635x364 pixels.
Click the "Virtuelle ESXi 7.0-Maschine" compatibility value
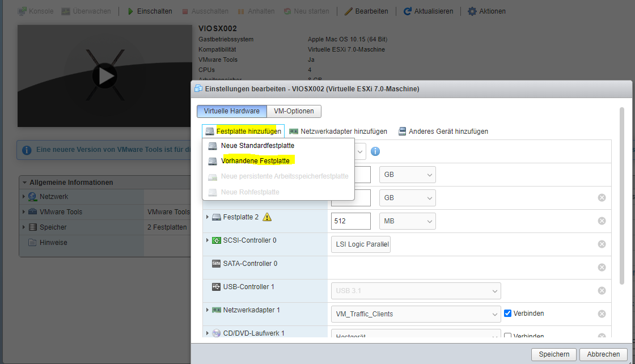346,49
